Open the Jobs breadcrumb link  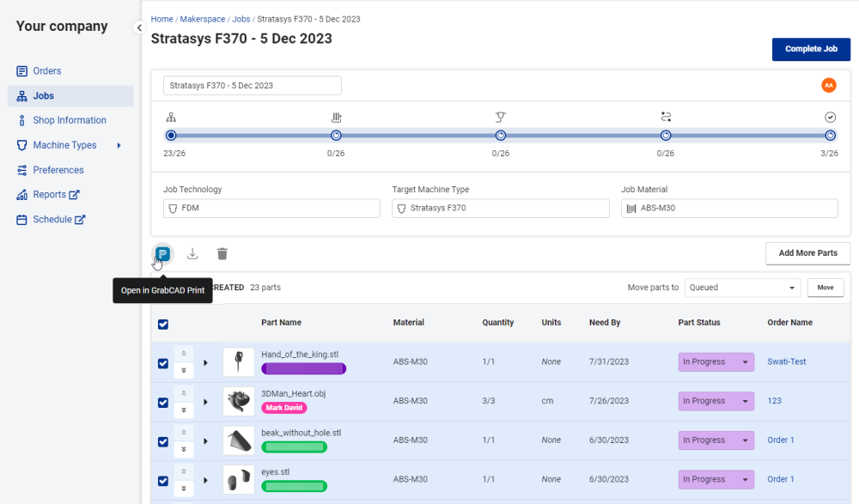click(241, 19)
